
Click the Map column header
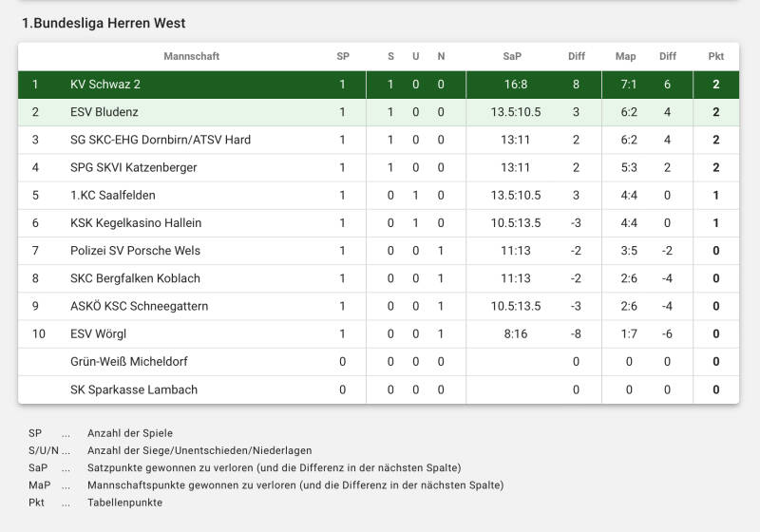point(625,56)
